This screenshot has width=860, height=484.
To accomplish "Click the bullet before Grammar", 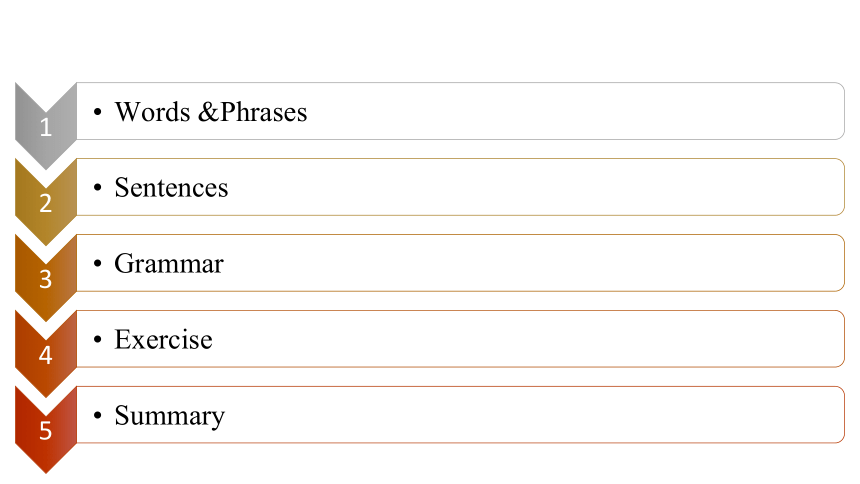I will [98, 263].
